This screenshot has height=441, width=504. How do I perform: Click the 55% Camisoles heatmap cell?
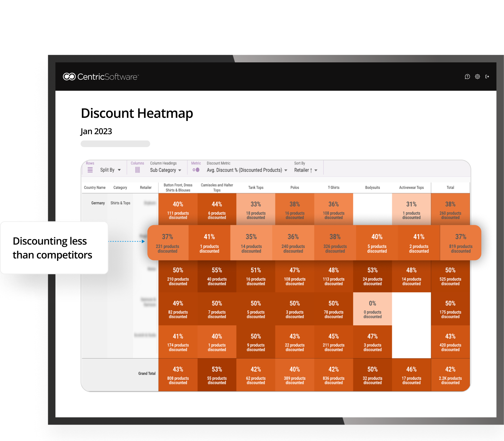coord(217,276)
